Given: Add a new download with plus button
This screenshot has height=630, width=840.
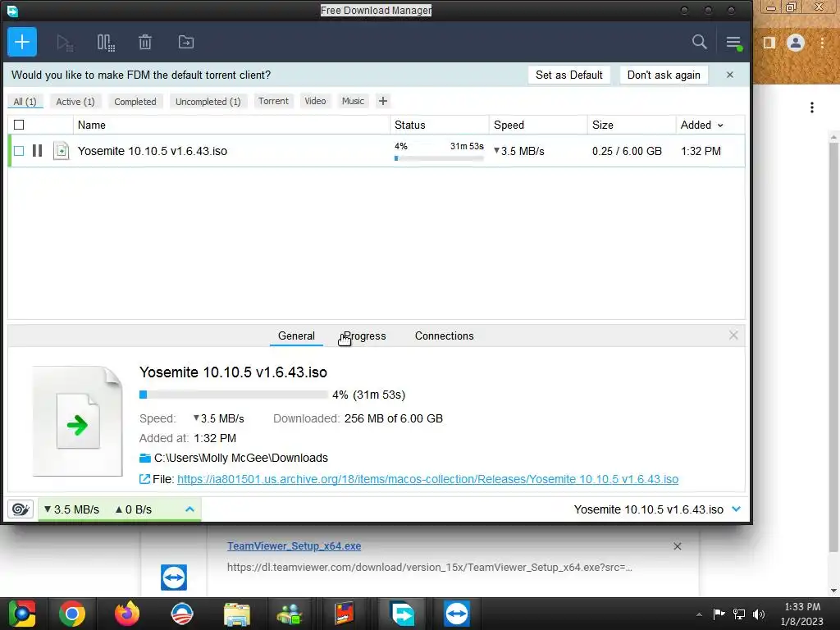Looking at the screenshot, I should [x=22, y=42].
